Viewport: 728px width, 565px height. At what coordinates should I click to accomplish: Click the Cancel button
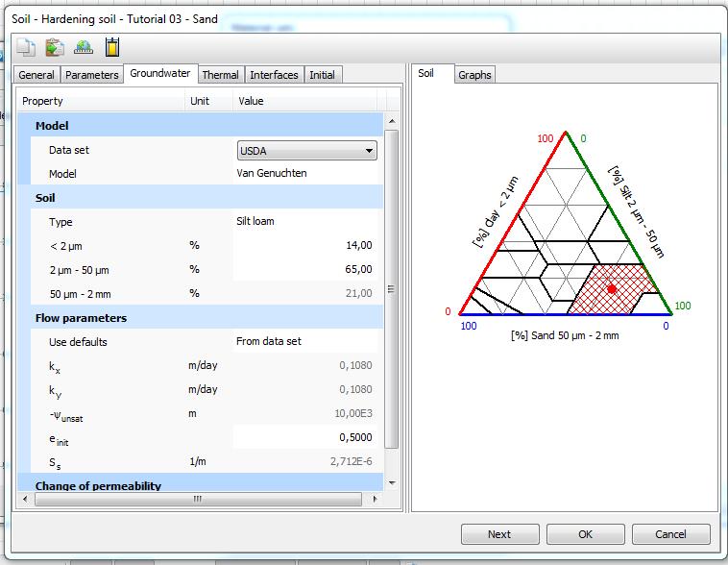click(671, 534)
